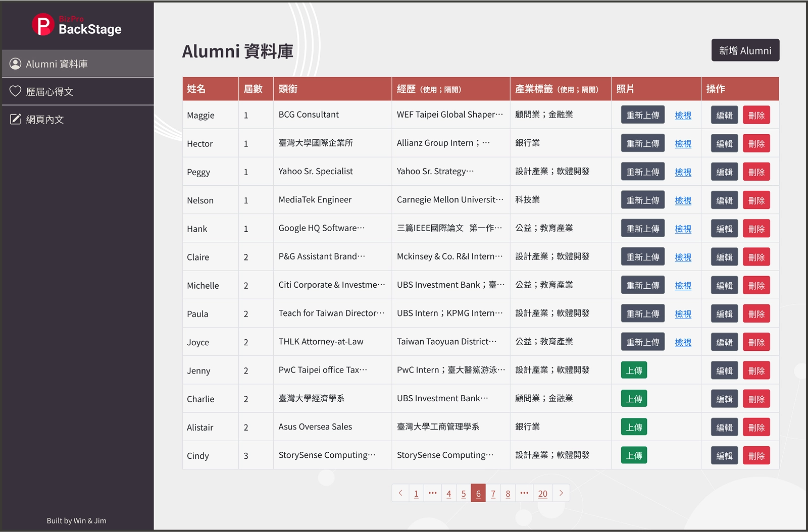Jump to page 7 in pagination
Screen dimensions: 808x532
point(493,493)
